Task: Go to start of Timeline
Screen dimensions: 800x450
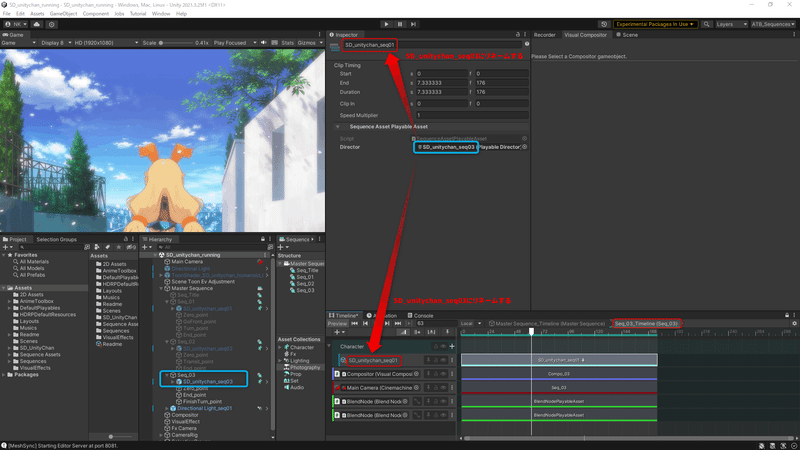Action: point(355,323)
